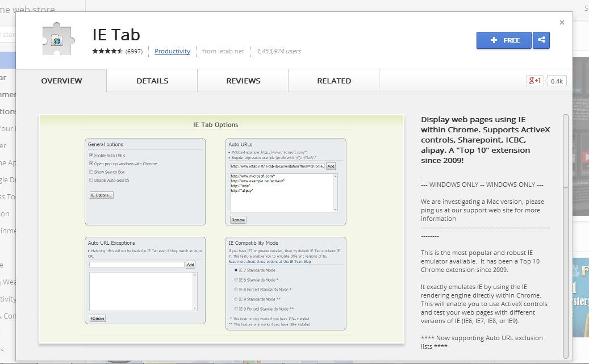Click the IE Tab puzzle-piece extension icon

point(56,39)
